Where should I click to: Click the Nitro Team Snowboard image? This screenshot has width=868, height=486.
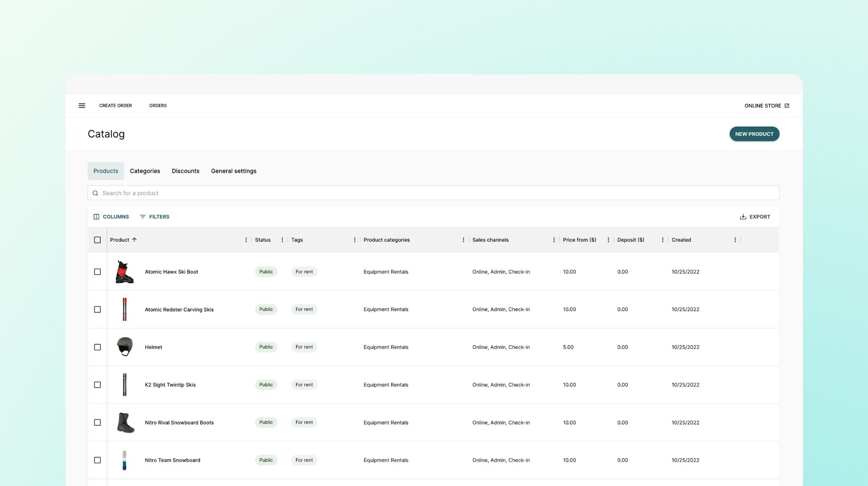125,460
